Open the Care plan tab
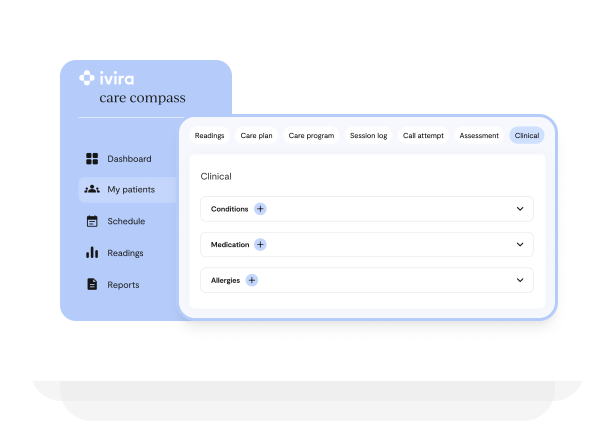Viewport: 615px width, 421px height. [x=256, y=135]
